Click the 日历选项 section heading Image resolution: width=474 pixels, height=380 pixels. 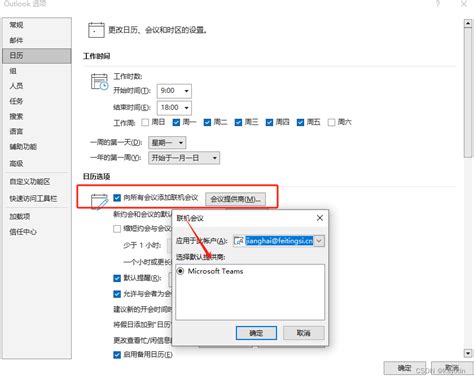(96, 177)
